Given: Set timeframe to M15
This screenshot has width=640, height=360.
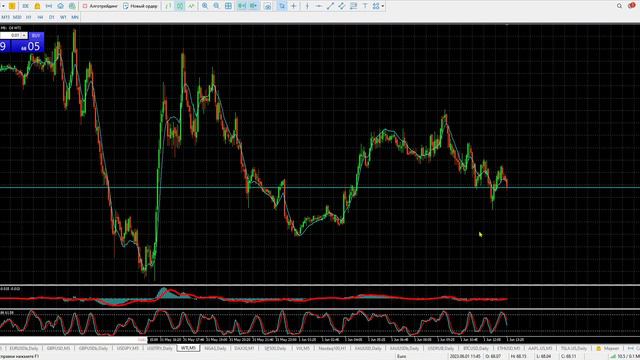Looking at the screenshot, I should click(5, 17).
